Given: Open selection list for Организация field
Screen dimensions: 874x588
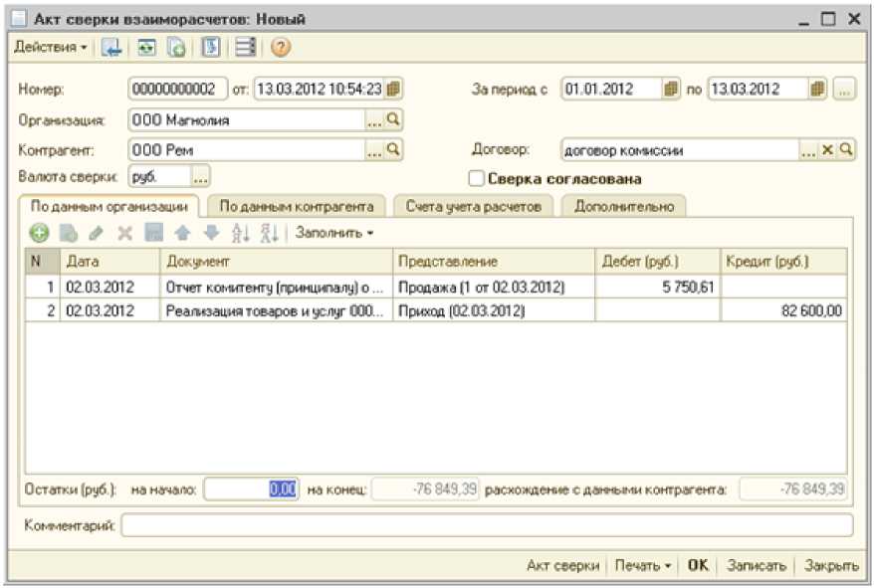Looking at the screenshot, I should 374,119.
